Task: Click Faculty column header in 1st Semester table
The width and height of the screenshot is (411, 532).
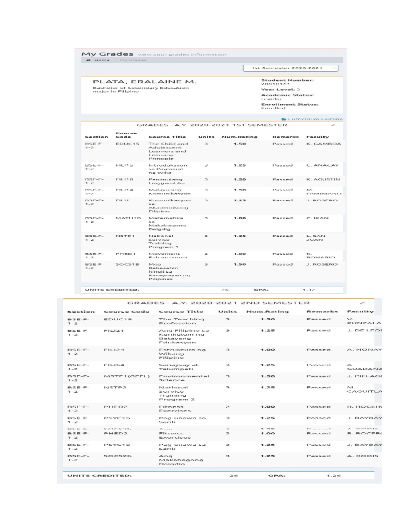Action: click(x=317, y=137)
